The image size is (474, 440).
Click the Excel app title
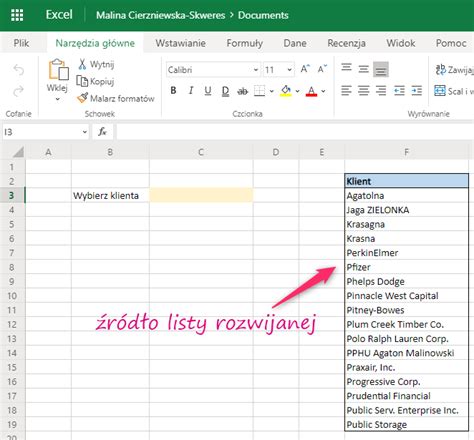59,15
